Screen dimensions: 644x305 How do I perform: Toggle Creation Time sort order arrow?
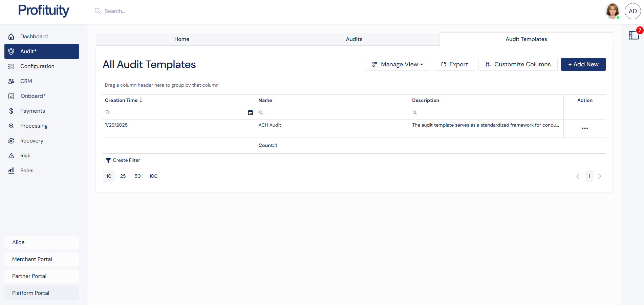pos(141,100)
